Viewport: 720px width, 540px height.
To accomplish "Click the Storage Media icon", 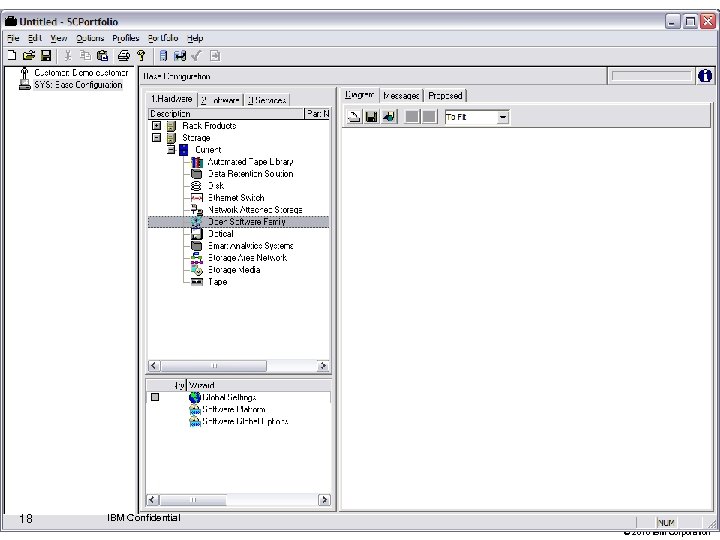I will (197, 270).
